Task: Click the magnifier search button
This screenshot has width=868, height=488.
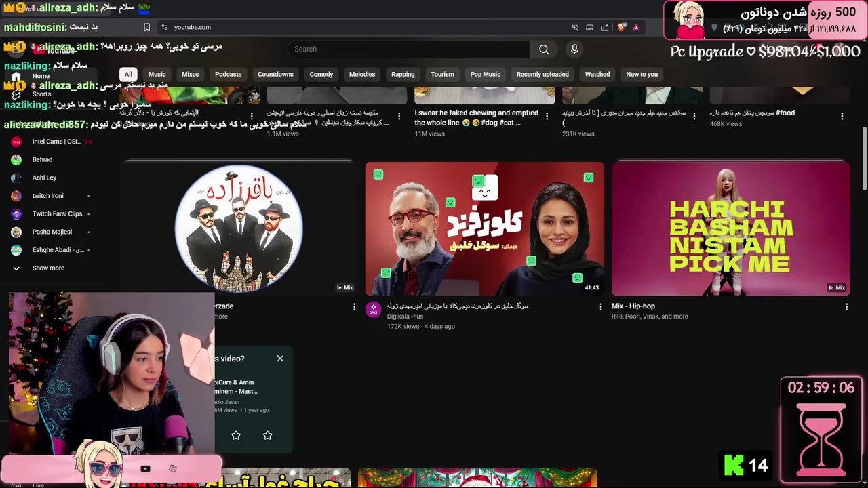Action: pos(544,49)
